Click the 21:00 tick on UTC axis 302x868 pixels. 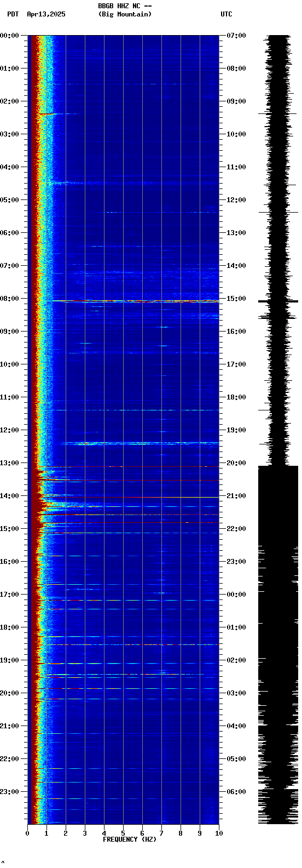(x=236, y=496)
